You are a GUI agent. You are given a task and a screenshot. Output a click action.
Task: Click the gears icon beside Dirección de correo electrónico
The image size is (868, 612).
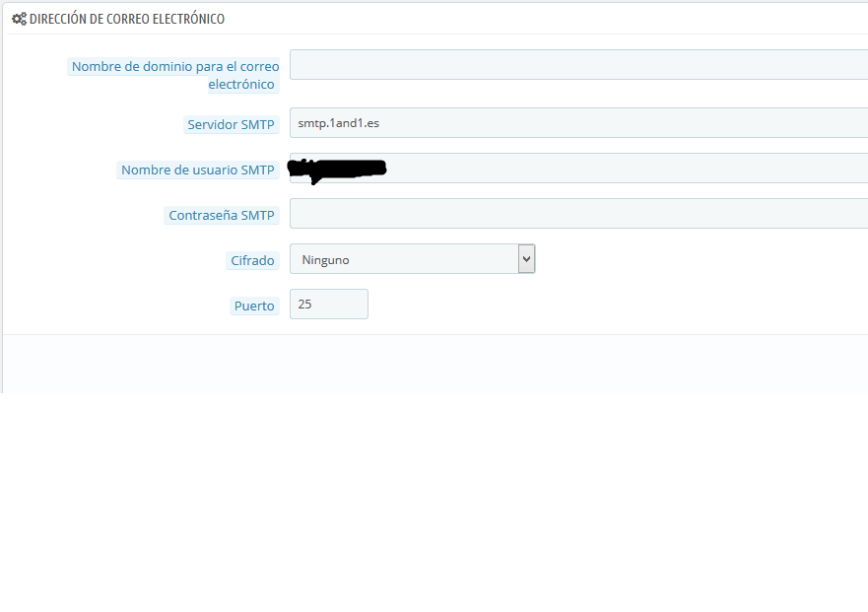click(19, 19)
